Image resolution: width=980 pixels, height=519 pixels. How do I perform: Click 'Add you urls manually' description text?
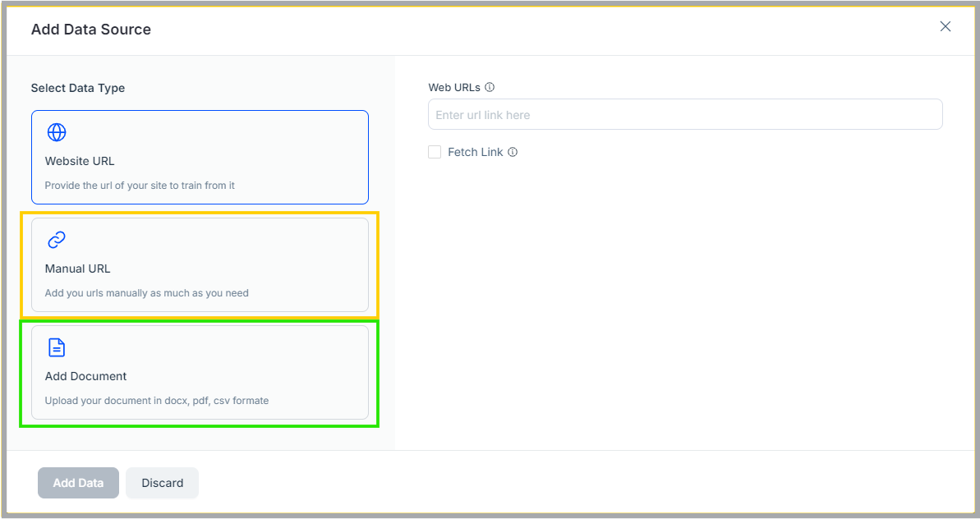[x=146, y=293]
